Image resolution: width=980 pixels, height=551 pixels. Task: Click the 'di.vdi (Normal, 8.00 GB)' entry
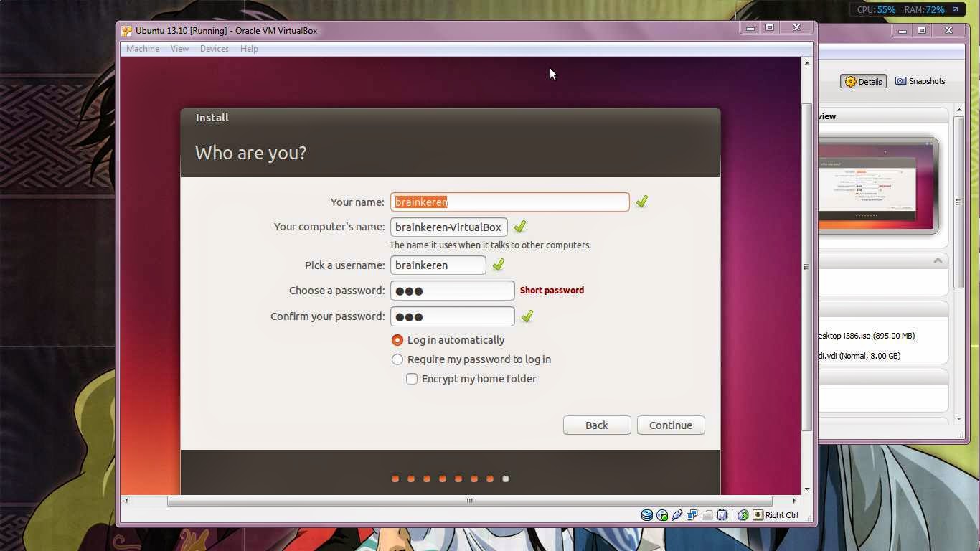click(x=859, y=356)
